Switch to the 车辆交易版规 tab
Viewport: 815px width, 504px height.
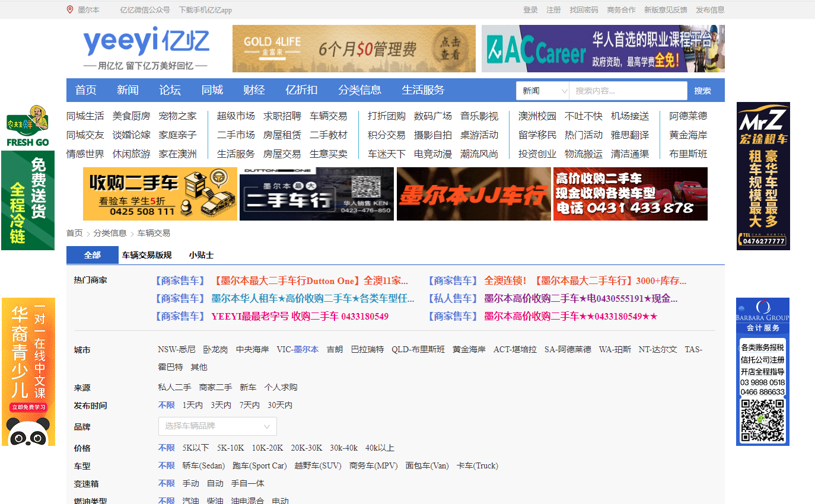[147, 255]
